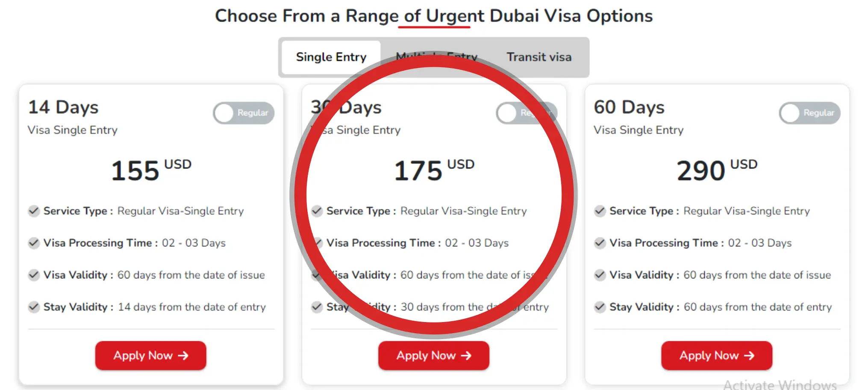Viewport: 868px width, 390px height.
Task: Click Visa Validity checkmark icon in 14 Days card
Action: pos(34,275)
